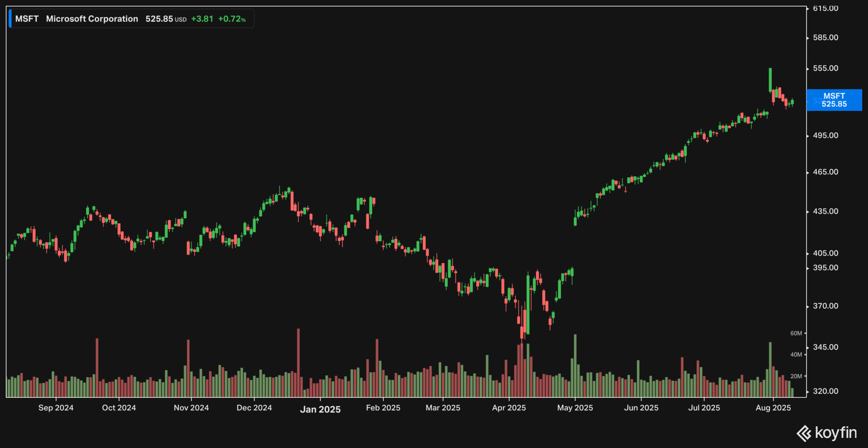Click the 320.00 price axis label
Image resolution: width=868 pixels, height=448 pixels.
[826, 391]
